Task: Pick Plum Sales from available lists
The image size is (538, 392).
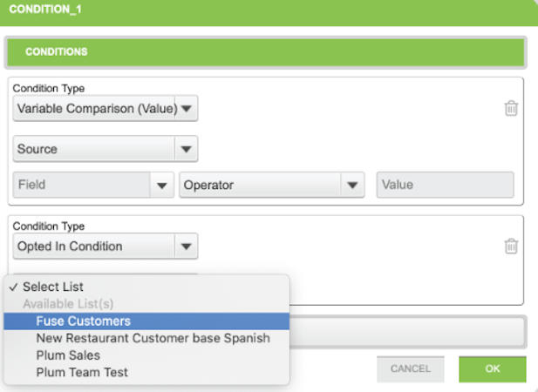Action: [68, 355]
